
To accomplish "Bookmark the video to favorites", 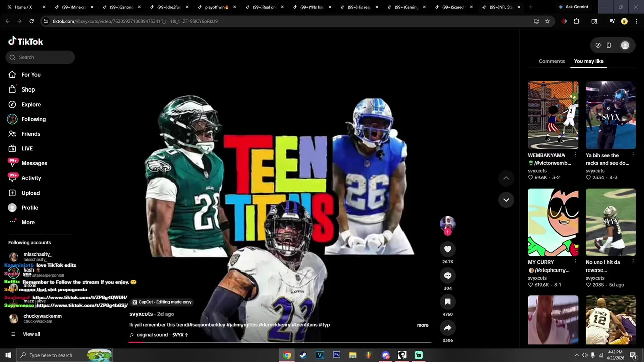I will click(448, 302).
